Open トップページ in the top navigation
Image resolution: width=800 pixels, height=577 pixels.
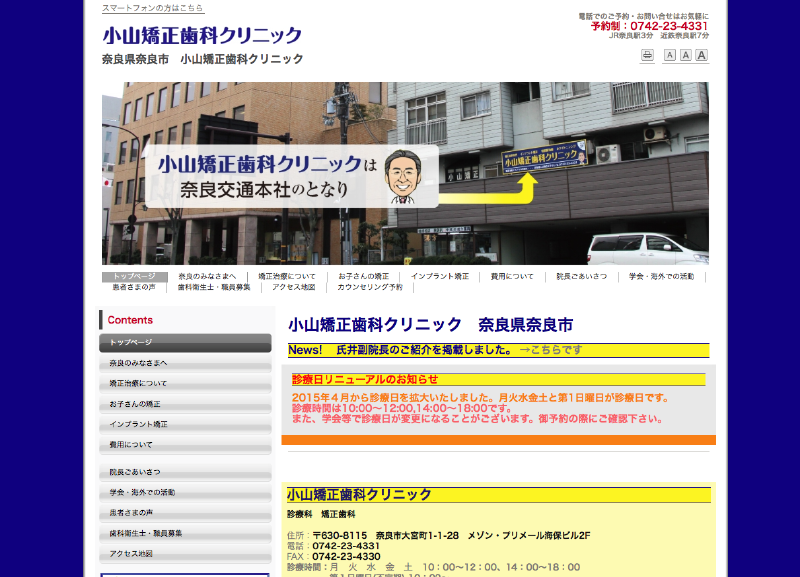click(x=135, y=277)
